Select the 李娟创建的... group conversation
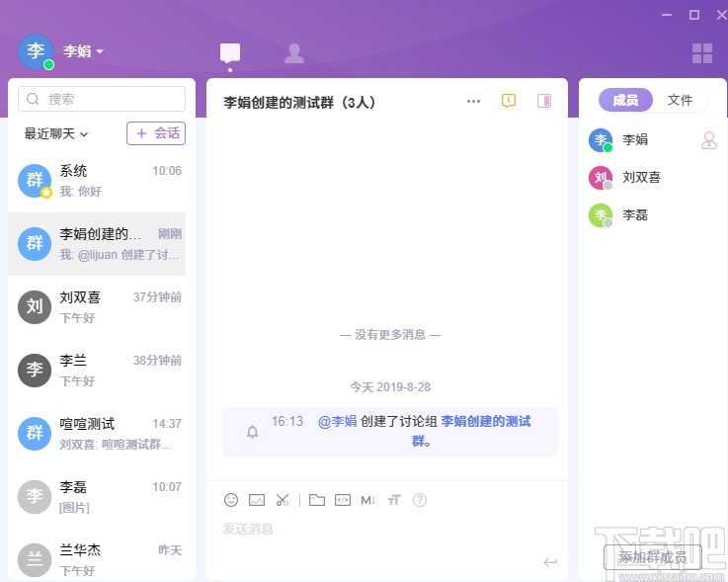 click(97, 244)
